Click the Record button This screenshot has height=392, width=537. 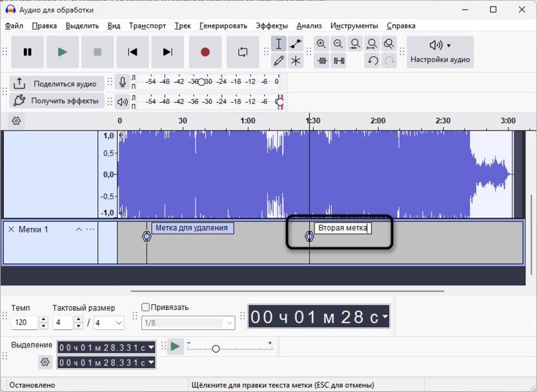click(205, 52)
